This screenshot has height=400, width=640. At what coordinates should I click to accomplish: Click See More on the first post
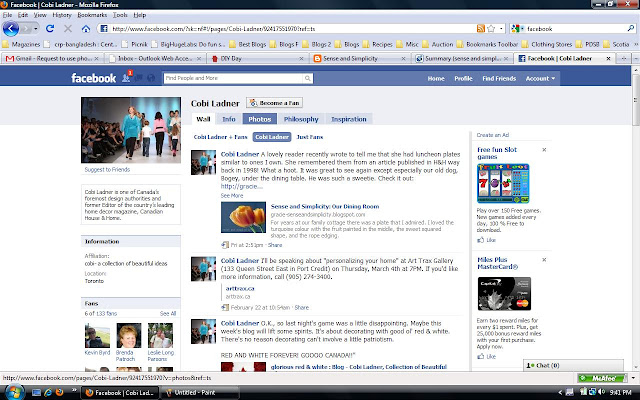[x=232, y=196]
